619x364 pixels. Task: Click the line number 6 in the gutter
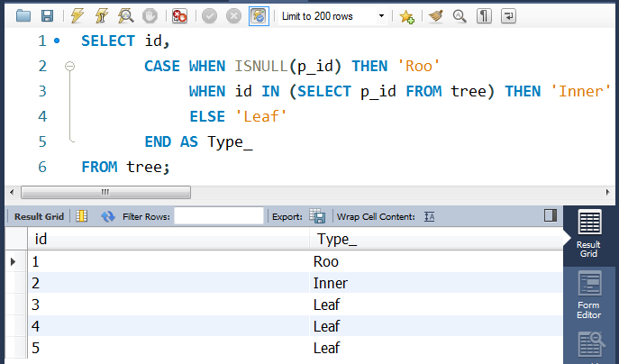42,167
